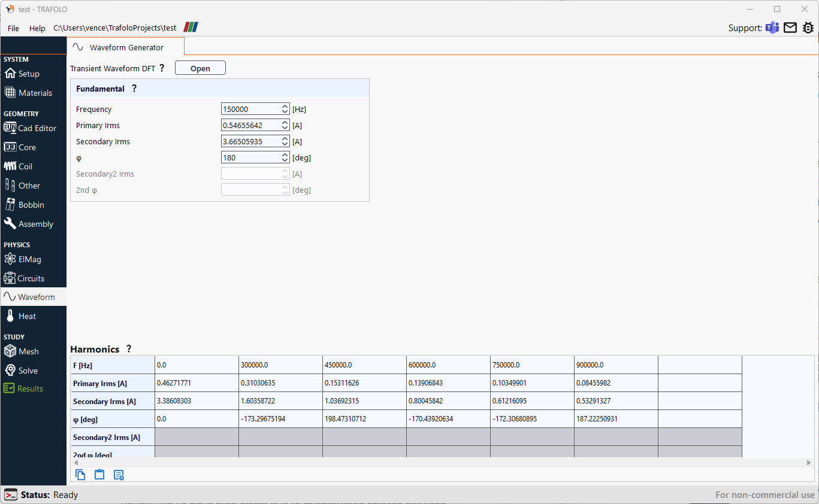Show help for Transient Waveform DFT
Screen dimensions: 819x504
tap(162, 68)
